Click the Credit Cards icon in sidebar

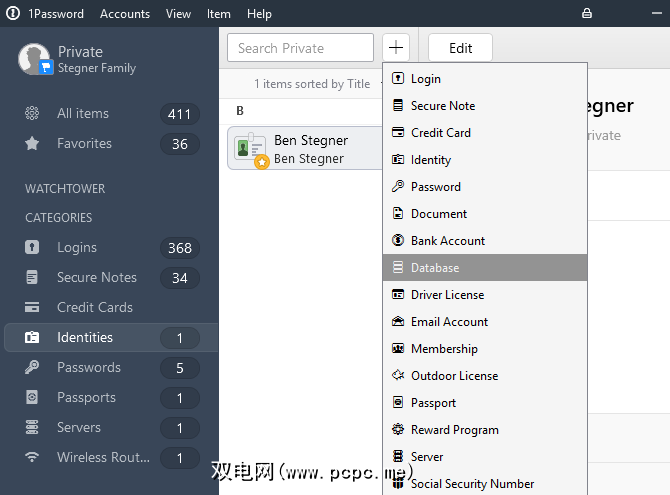click(32, 307)
